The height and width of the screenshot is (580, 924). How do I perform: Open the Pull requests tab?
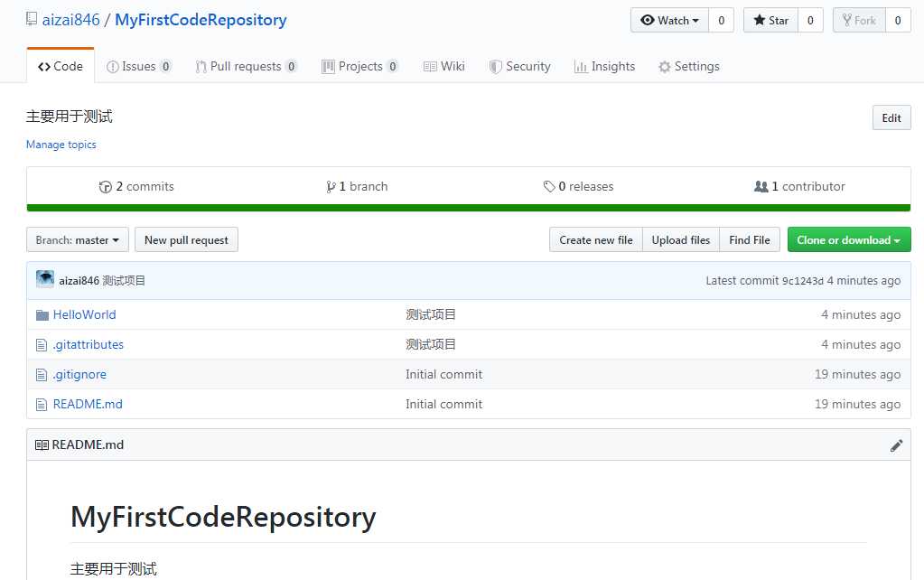tap(246, 66)
